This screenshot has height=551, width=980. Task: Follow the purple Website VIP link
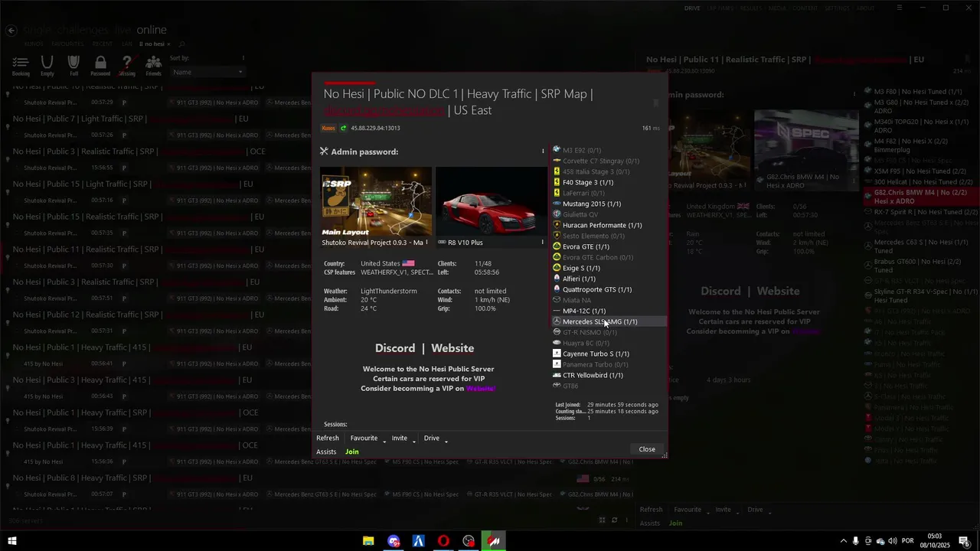pyautogui.click(x=481, y=389)
